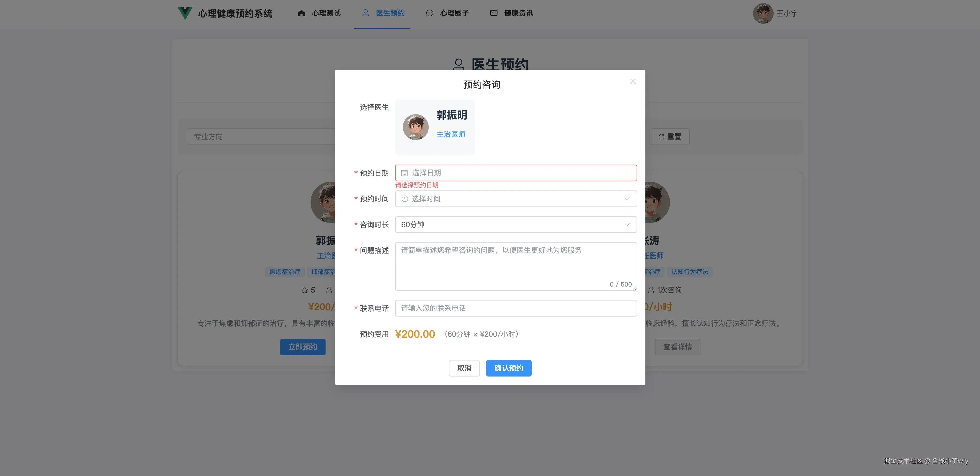Click the 主治医师 link under 郭振明

tap(451, 134)
